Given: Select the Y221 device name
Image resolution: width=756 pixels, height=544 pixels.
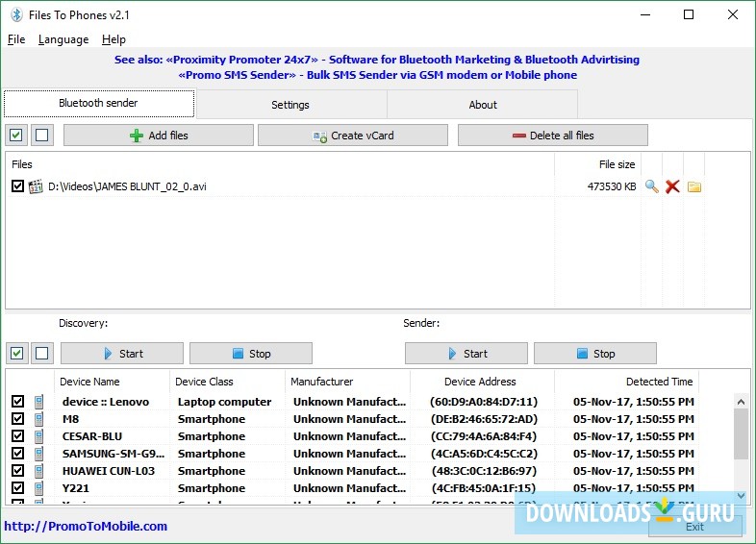Looking at the screenshot, I should point(76,488).
